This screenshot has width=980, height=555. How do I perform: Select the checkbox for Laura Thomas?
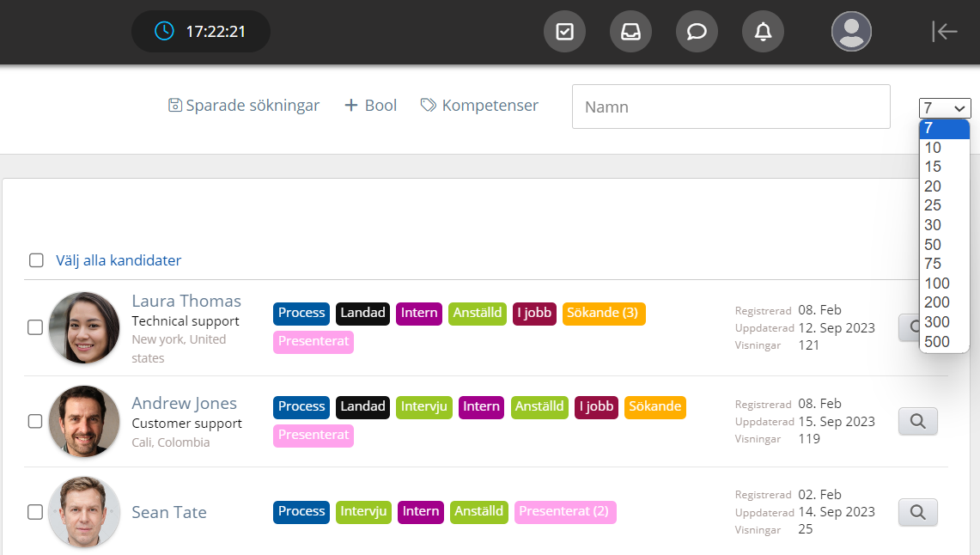point(35,327)
